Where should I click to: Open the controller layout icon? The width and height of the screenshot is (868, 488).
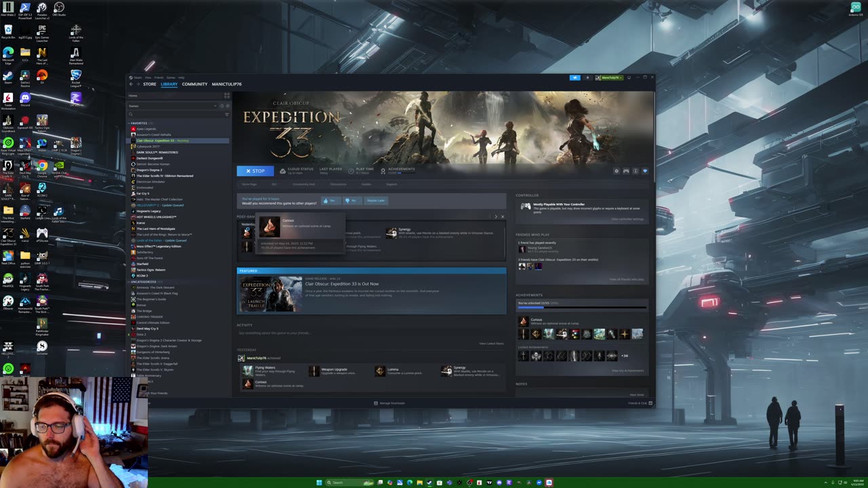pos(626,171)
